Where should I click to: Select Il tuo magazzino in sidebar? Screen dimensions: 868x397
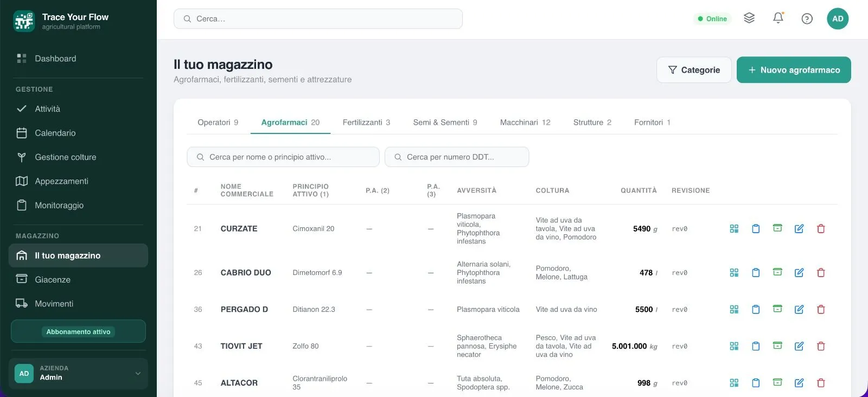pos(78,255)
